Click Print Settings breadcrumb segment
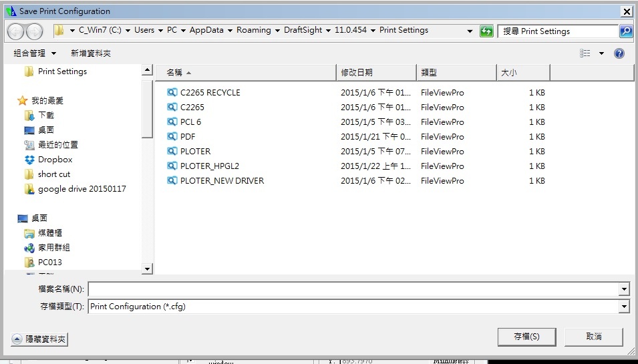Screen dimensions: 638x364 click(x=404, y=30)
